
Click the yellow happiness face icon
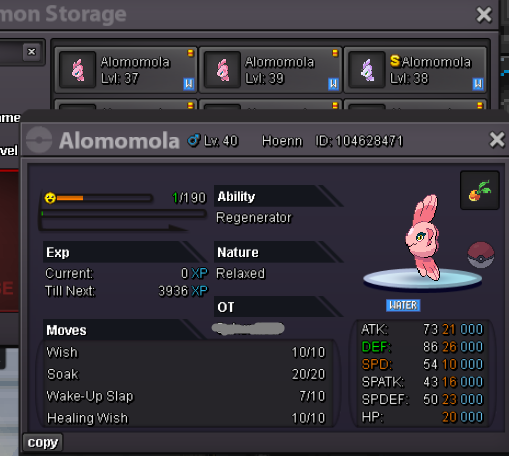(x=50, y=198)
